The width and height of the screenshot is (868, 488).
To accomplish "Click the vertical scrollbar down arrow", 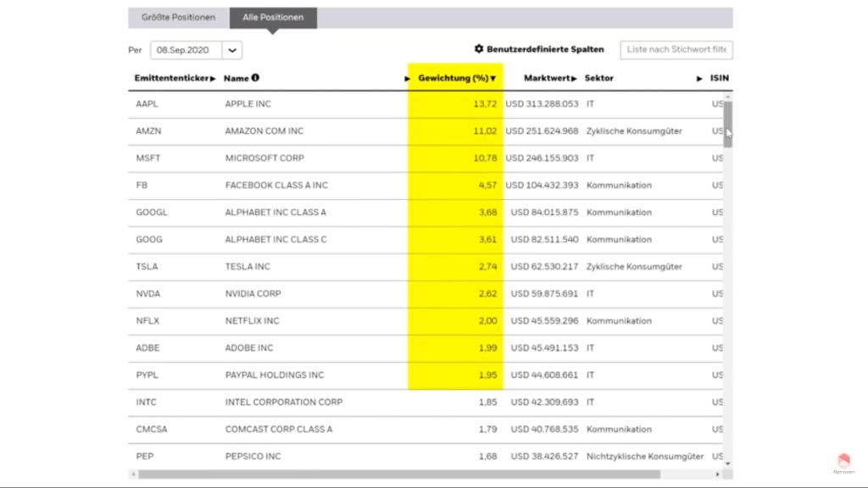I will 728,463.
